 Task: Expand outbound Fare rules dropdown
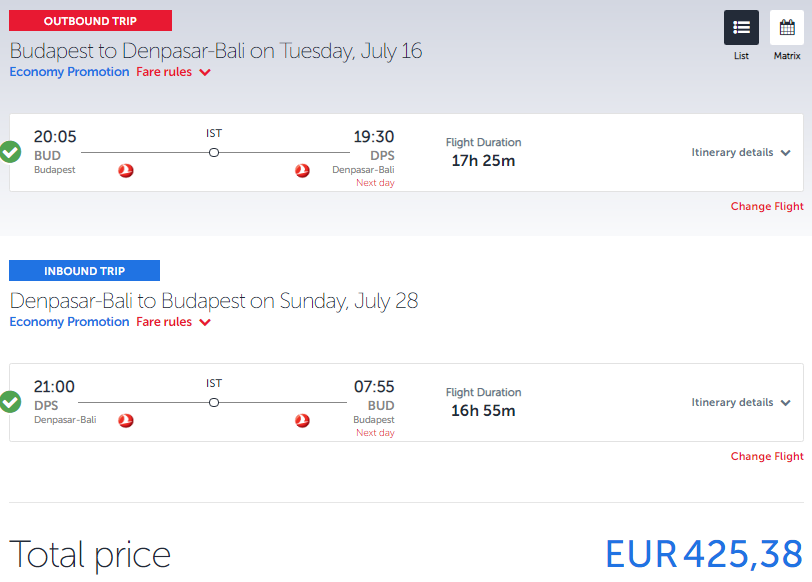173,72
